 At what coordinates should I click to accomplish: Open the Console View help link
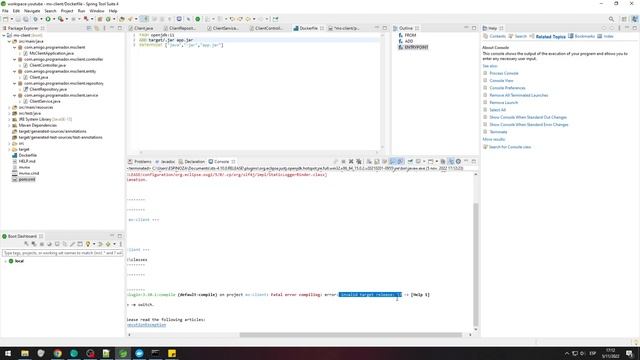tap(501, 80)
